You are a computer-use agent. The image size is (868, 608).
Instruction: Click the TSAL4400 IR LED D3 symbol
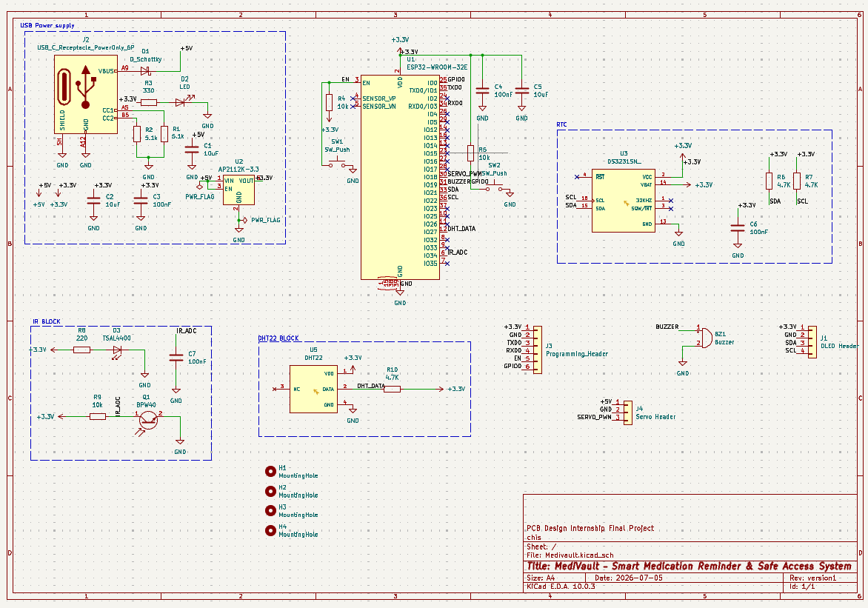pyautogui.click(x=117, y=351)
